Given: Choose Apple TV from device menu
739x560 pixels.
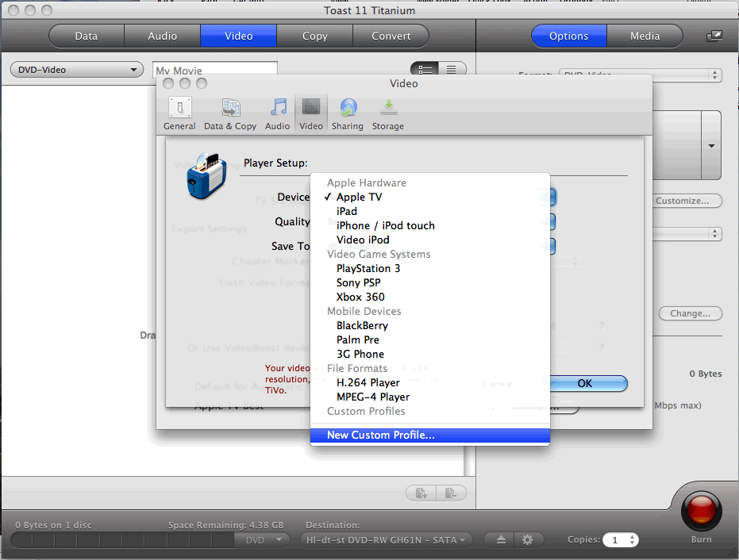Looking at the screenshot, I should click(x=430, y=197).
